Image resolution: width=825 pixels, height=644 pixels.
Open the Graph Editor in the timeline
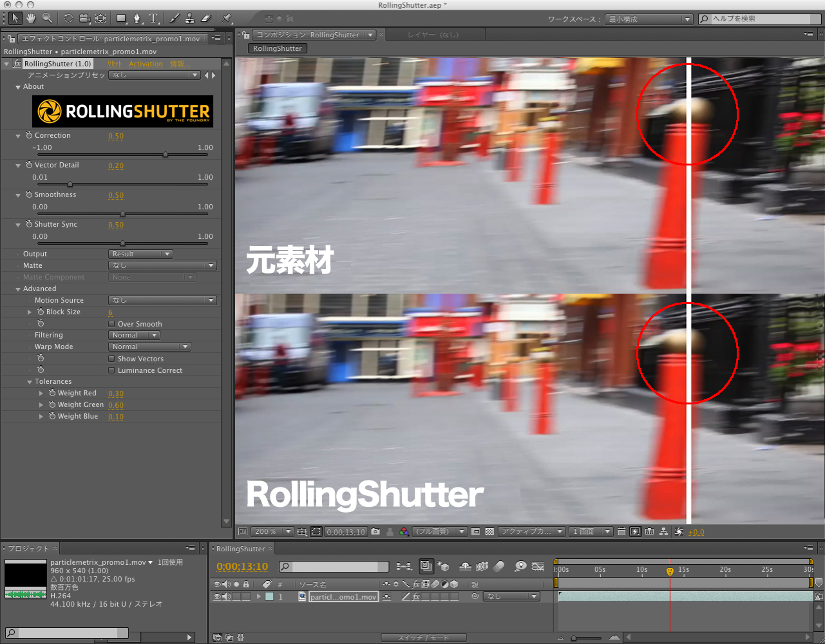(x=538, y=567)
